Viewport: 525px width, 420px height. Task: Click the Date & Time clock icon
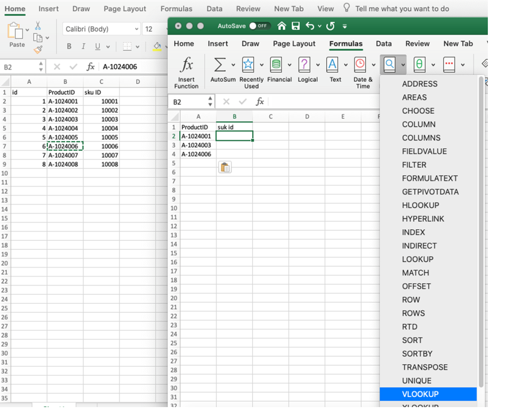point(360,64)
